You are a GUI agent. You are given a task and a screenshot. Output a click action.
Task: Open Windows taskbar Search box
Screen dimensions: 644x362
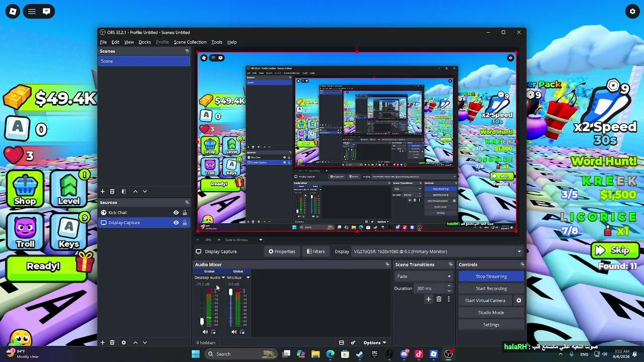[242, 354]
